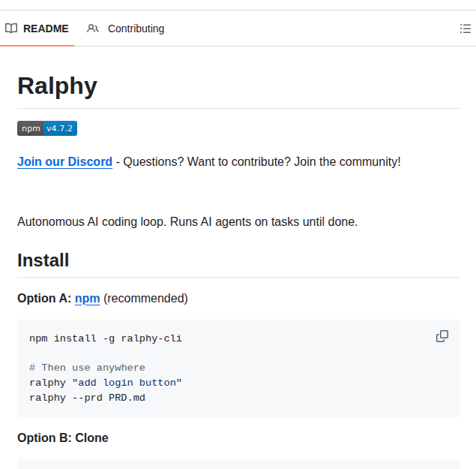Click the Ralphy heading
The image size is (476, 469).
click(58, 86)
